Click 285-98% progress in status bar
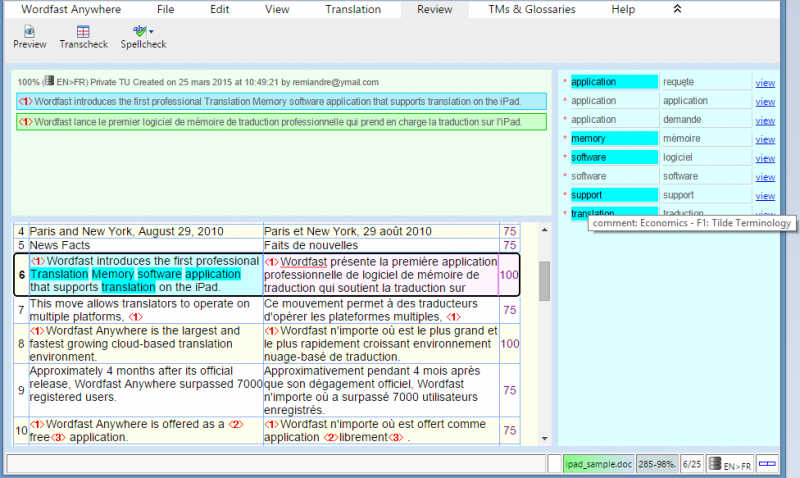Viewport: 800px width, 478px height. (657, 464)
